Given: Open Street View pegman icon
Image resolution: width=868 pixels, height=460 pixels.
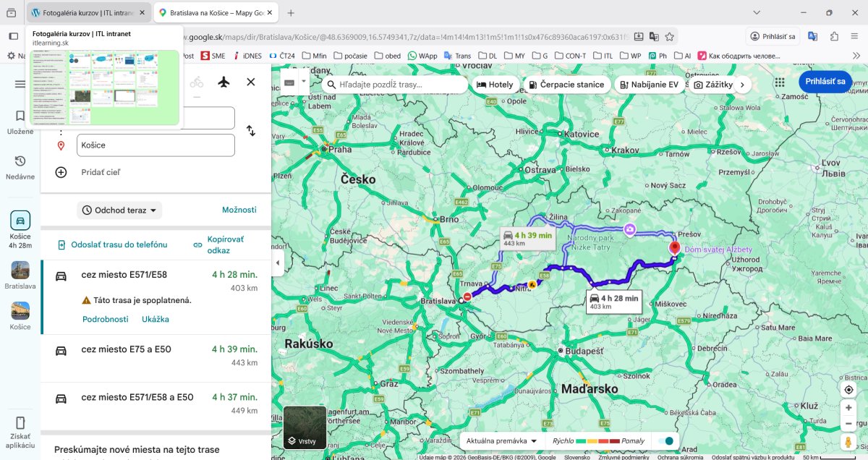Looking at the screenshot, I should click(x=849, y=442).
